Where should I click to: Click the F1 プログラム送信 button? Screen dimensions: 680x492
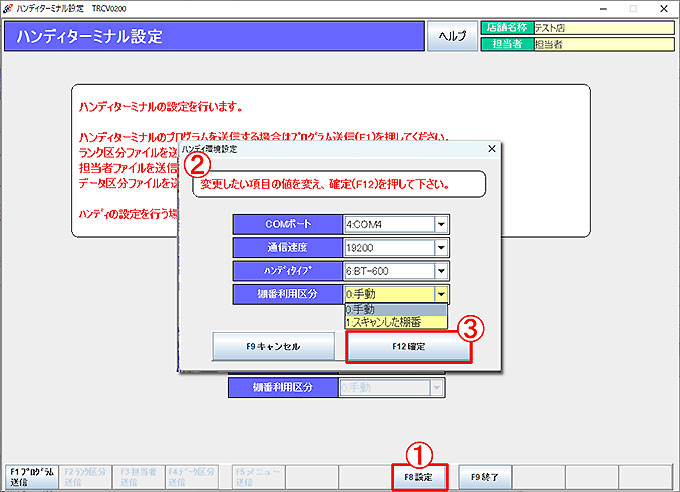tap(32, 477)
